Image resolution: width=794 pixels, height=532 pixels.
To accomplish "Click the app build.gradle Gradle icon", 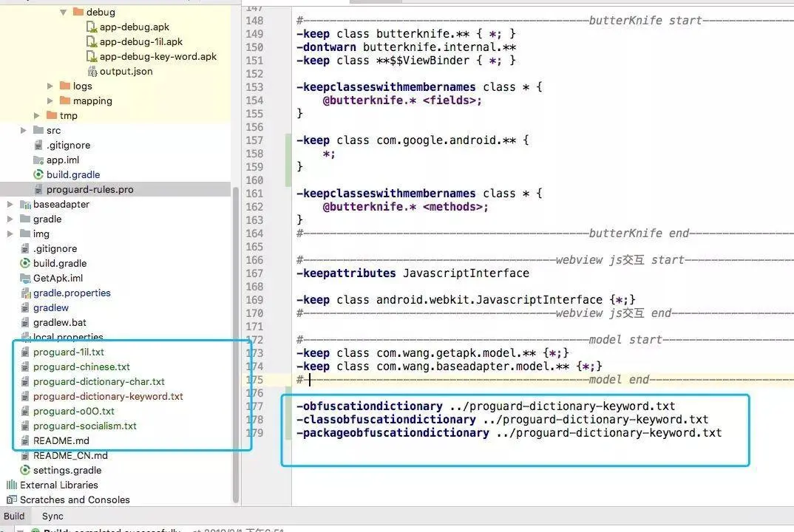I will point(38,174).
